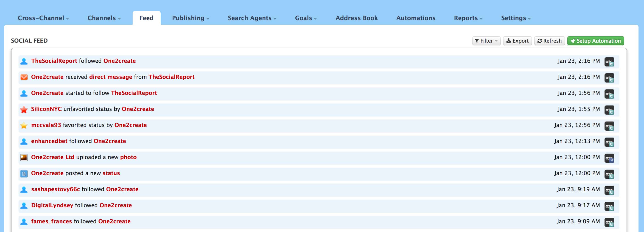Open the Settings dropdown menu
The image size is (644, 232).
click(x=515, y=18)
